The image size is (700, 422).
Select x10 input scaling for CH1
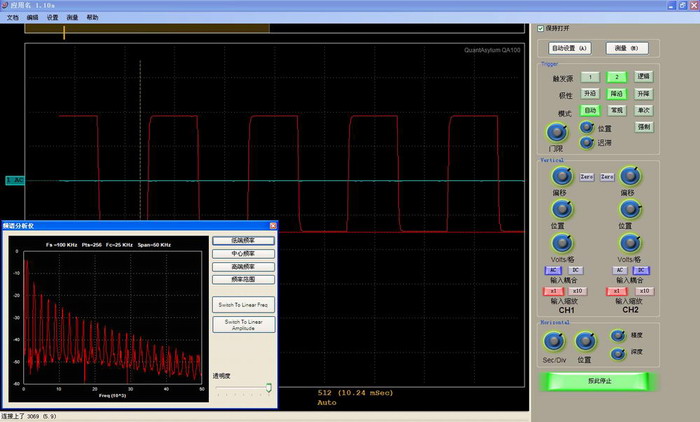[x=577, y=291]
